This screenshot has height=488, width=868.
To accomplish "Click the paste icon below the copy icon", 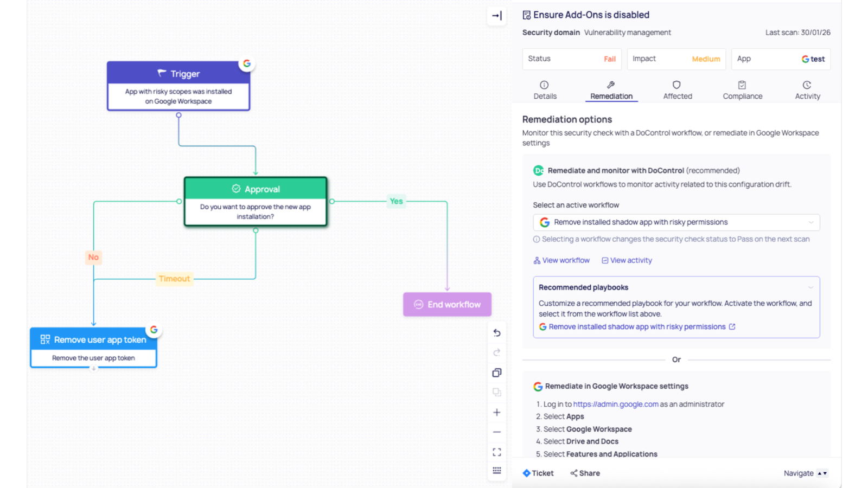I will pyautogui.click(x=496, y=392).
